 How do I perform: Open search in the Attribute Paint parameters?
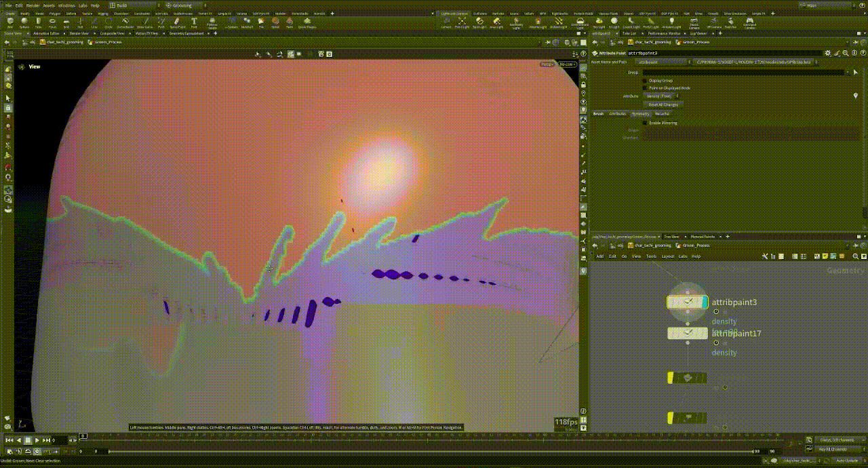point(845,53)
